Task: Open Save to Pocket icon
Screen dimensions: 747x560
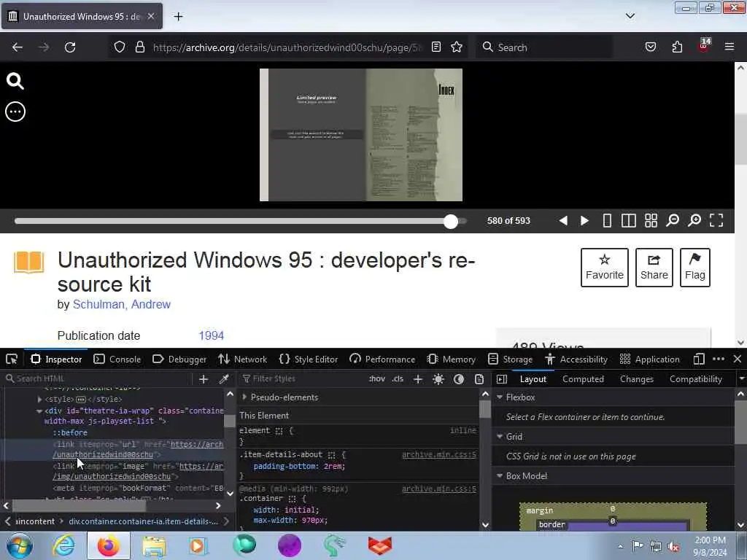Action: pos(650,47)
